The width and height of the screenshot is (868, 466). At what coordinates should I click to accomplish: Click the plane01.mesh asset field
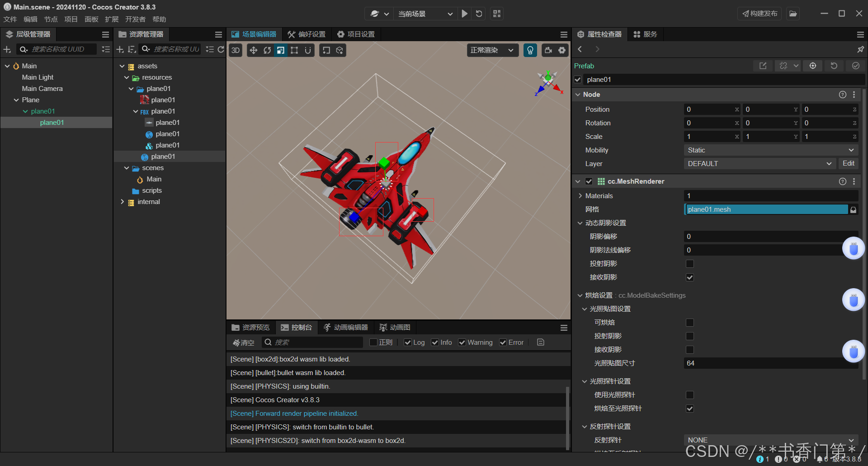point(766,209)
